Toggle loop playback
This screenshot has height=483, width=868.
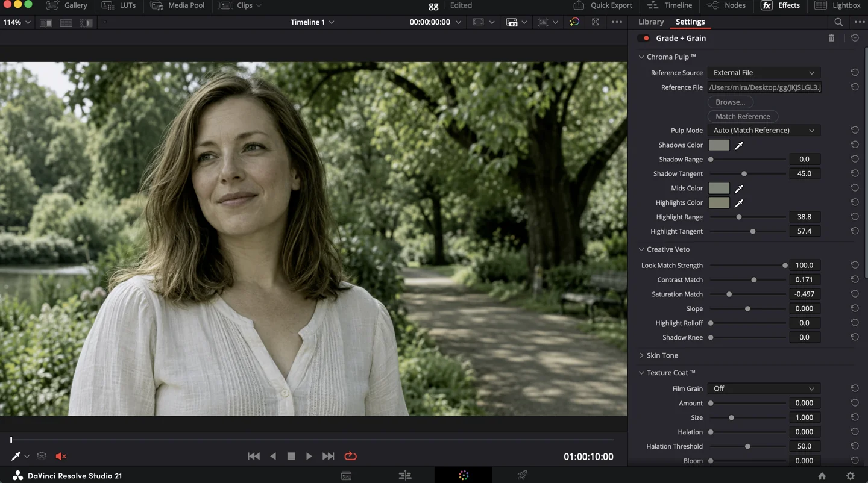(350, 457)
